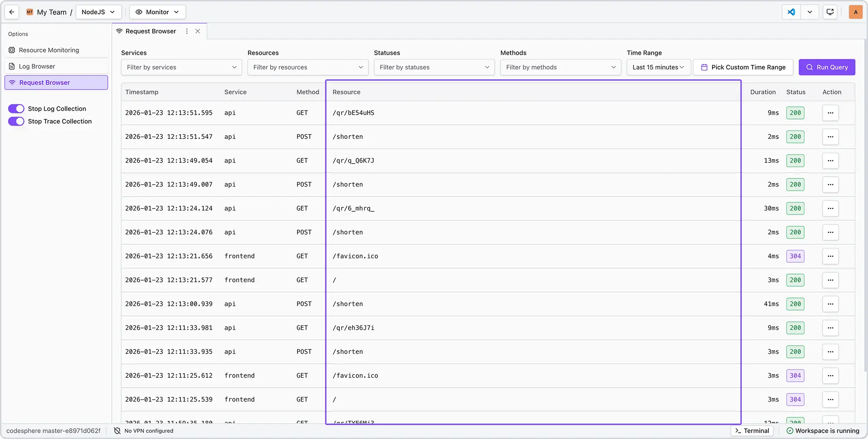Close the Request Browser tab
This screenshot has height=439, width=868.
pyautogui.click(x=197, y=31)
